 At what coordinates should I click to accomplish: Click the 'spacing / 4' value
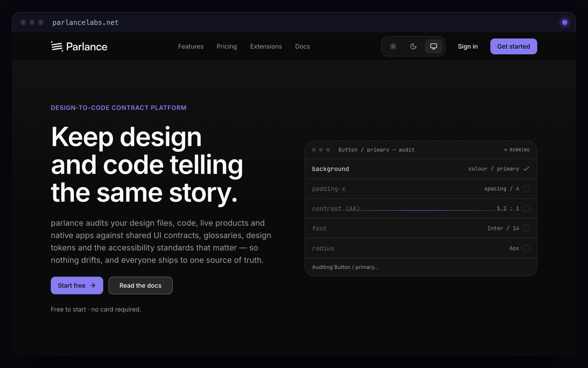502,188
